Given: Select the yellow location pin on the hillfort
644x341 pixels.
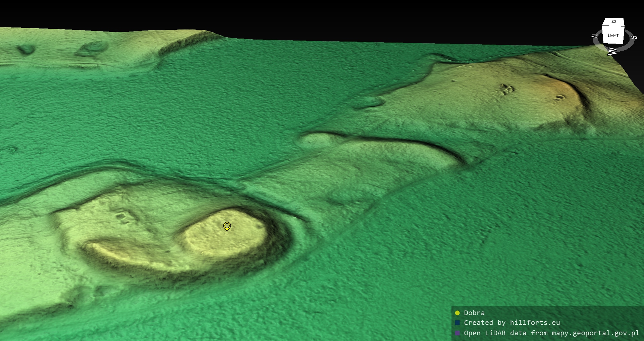Looking at the screenshot, I should pyautogui.click(x=227, y=226).
